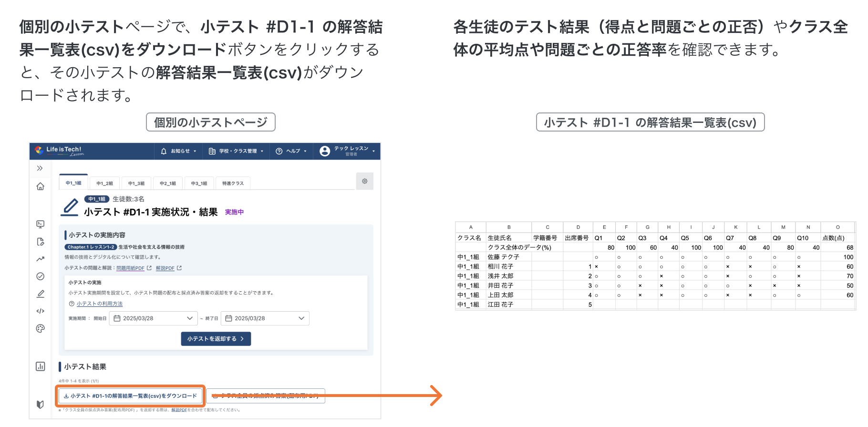Viewport: 868px width, 427px height.
Task: Click the home icon in the sidebar
Action: tap(41, 186)
